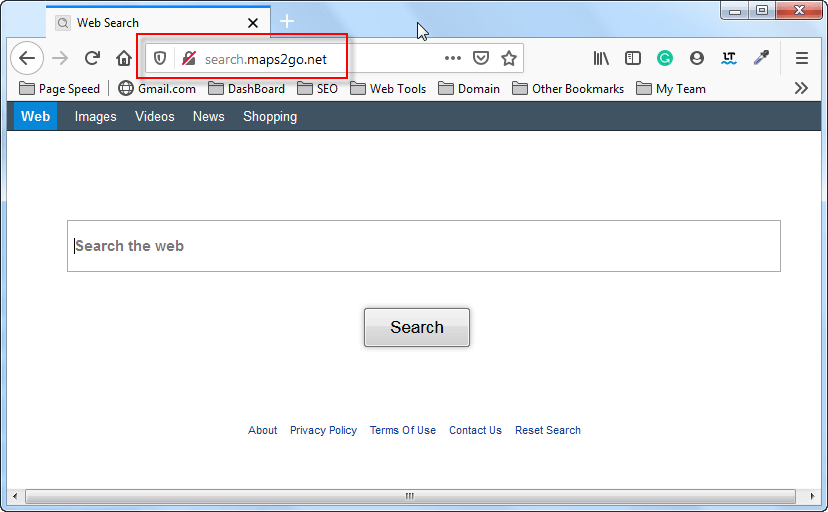Show more bookmarks chevron

coord(801,88)
